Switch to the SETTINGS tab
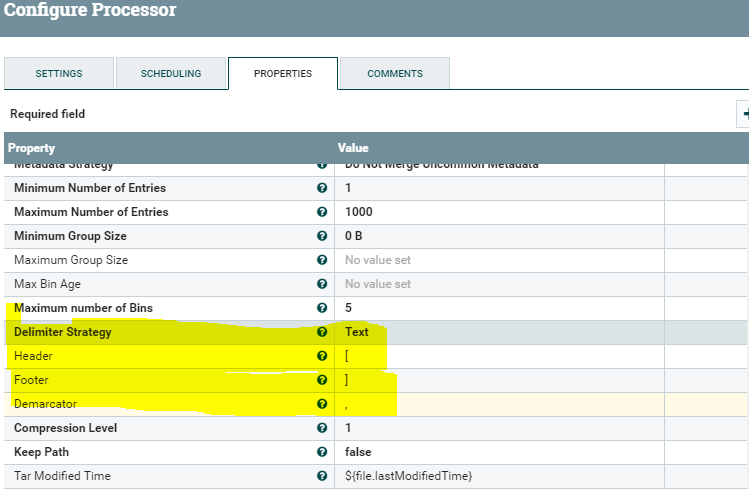Image resolution: width=749 pixels, height=496 pixels. click(59, 74)
